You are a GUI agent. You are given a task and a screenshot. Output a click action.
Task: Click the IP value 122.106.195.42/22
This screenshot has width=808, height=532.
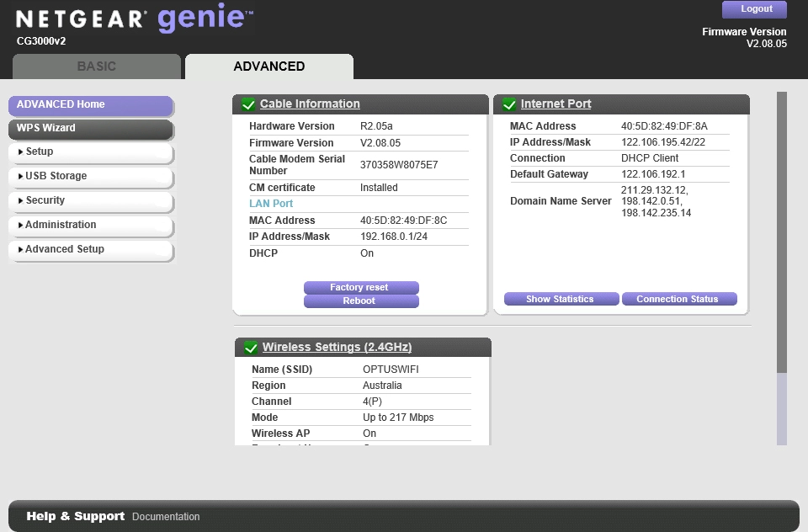coord(662,142)
